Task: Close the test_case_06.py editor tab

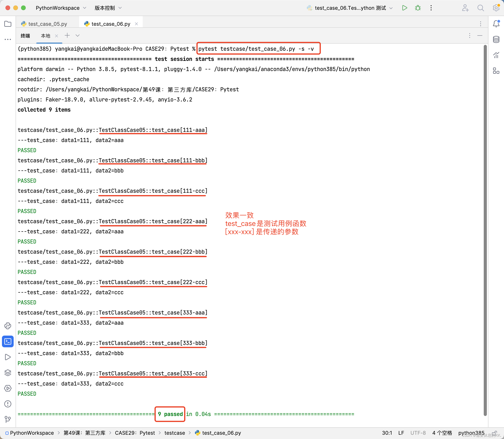Action: (x=136, y=24)
